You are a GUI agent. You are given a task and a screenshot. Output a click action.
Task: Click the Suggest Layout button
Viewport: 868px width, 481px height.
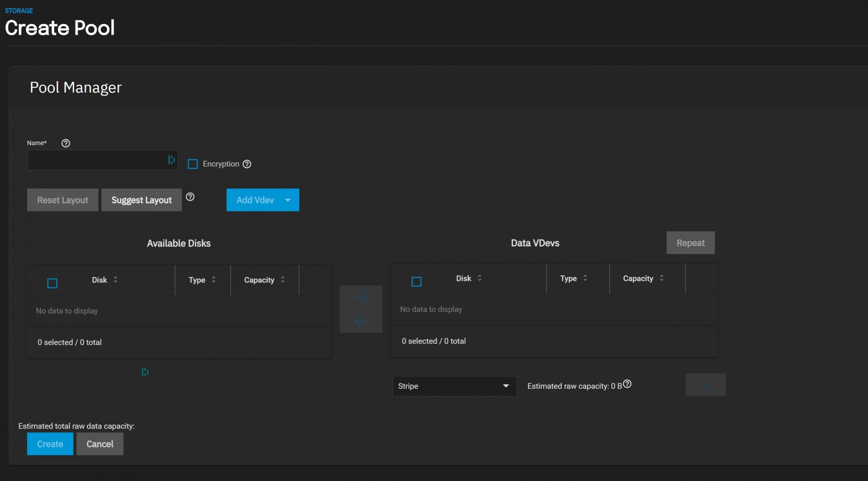(x=142, y=200)
